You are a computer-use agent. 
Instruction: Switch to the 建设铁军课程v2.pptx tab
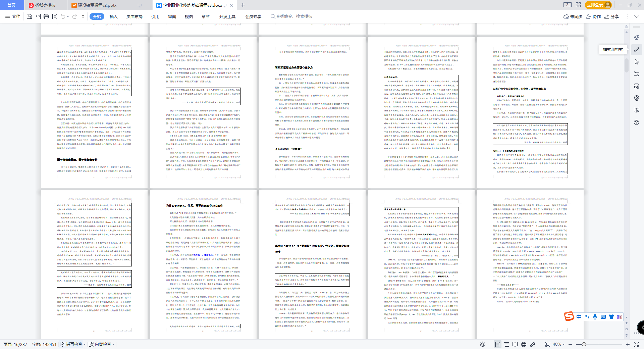point(97,5)
